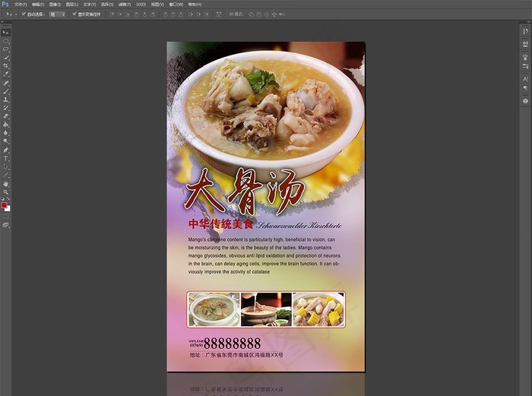This screenshot has height=396, width=532.
Task: Select the Lasso tool
Action: point(6,49)
